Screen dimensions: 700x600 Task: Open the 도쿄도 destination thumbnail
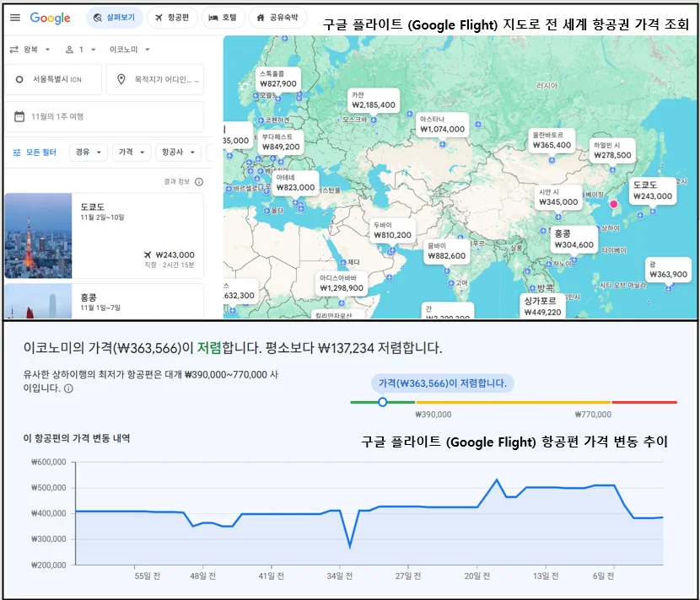coord(39,236)
